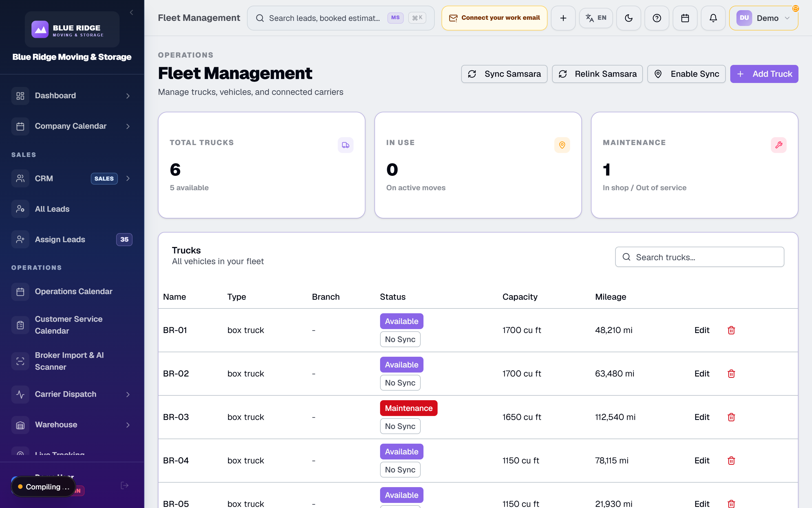Screen dimensions: 812x508
Task: Click Relink Samsara button
Action: pos(597,74)
